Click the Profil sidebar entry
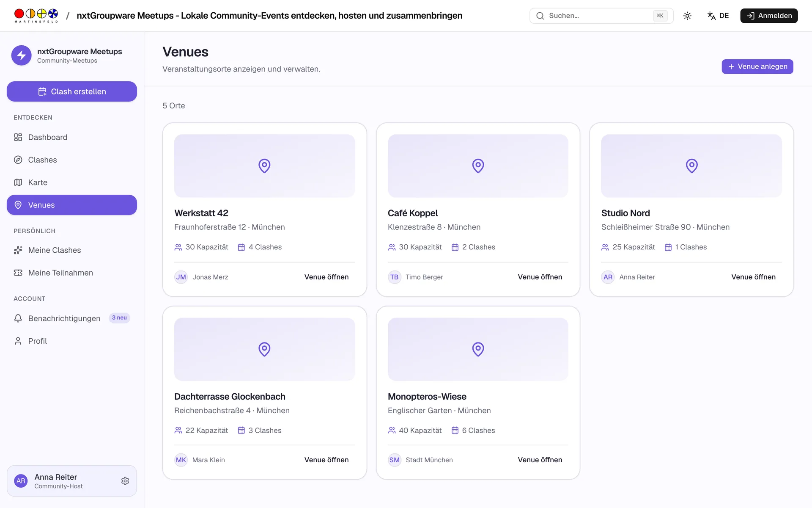812x508 pixels. click(x=72, y=341)
